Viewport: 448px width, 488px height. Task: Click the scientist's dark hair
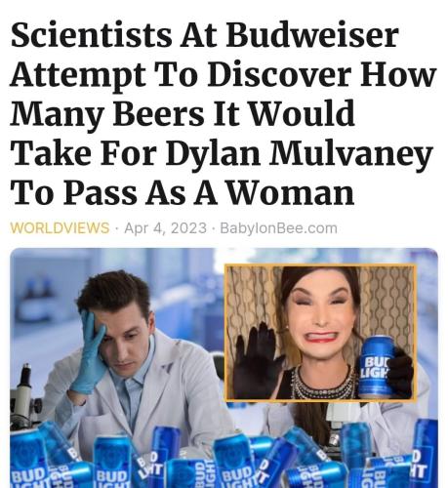pyautogui.click(x=114, y=293)
